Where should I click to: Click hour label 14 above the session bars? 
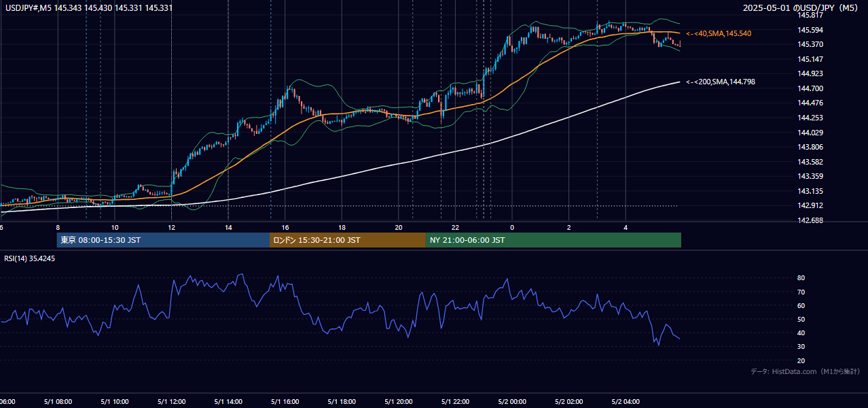228,227
